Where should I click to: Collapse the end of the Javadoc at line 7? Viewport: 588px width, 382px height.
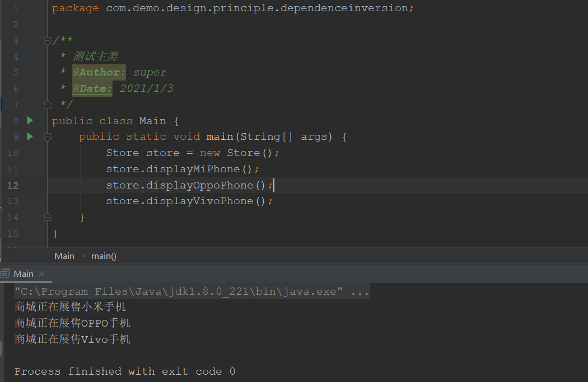pyautogui.click(x=47, y=105)
